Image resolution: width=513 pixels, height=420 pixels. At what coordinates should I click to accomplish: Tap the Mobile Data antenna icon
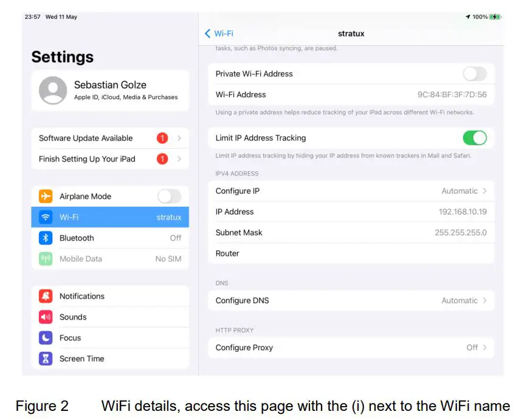(x=46, y=258)
